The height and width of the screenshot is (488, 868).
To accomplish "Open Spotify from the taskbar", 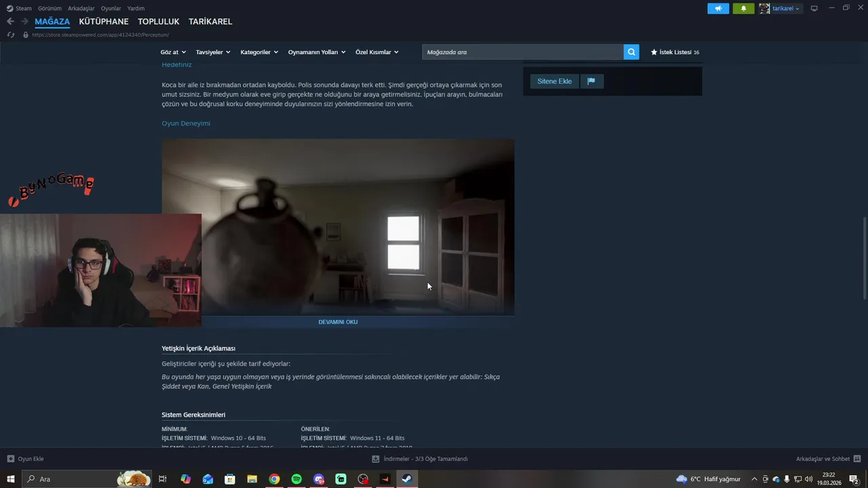I will tap(296, 479).
